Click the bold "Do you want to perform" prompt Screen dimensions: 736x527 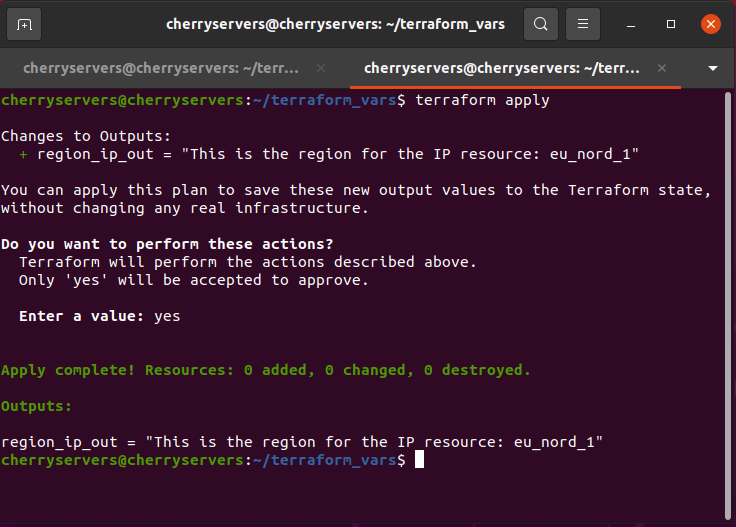coord(167,244)
